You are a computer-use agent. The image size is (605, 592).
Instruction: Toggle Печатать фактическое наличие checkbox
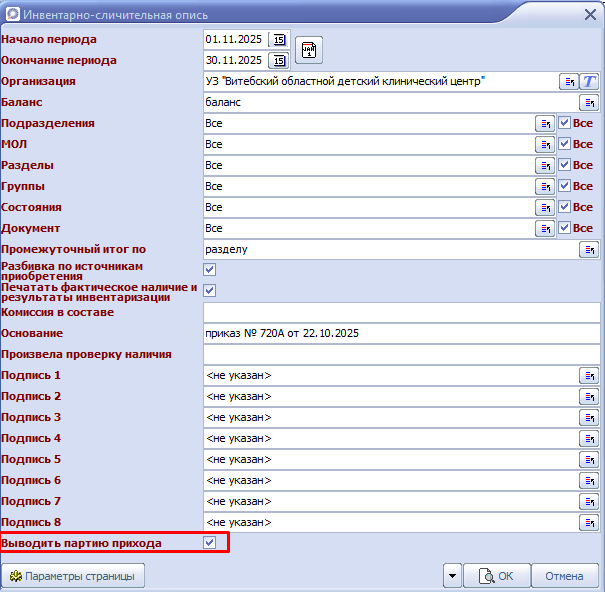tap(210, 291)
